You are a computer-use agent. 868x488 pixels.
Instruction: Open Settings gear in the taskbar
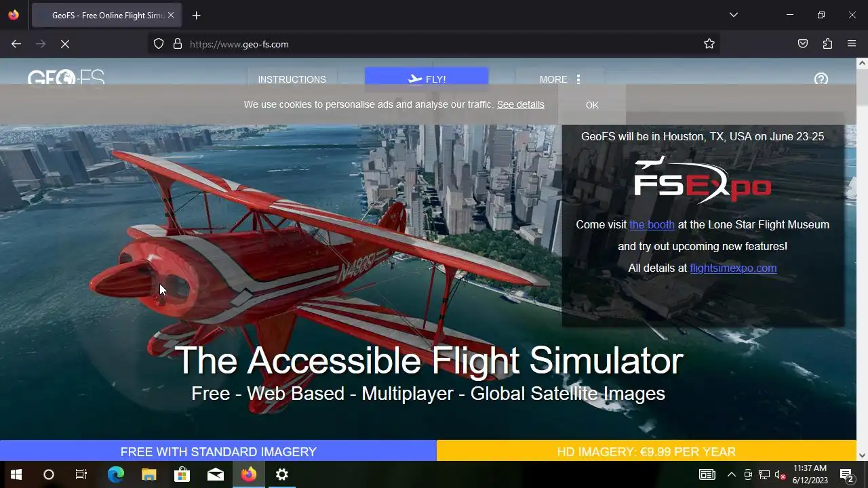[282, 474]
